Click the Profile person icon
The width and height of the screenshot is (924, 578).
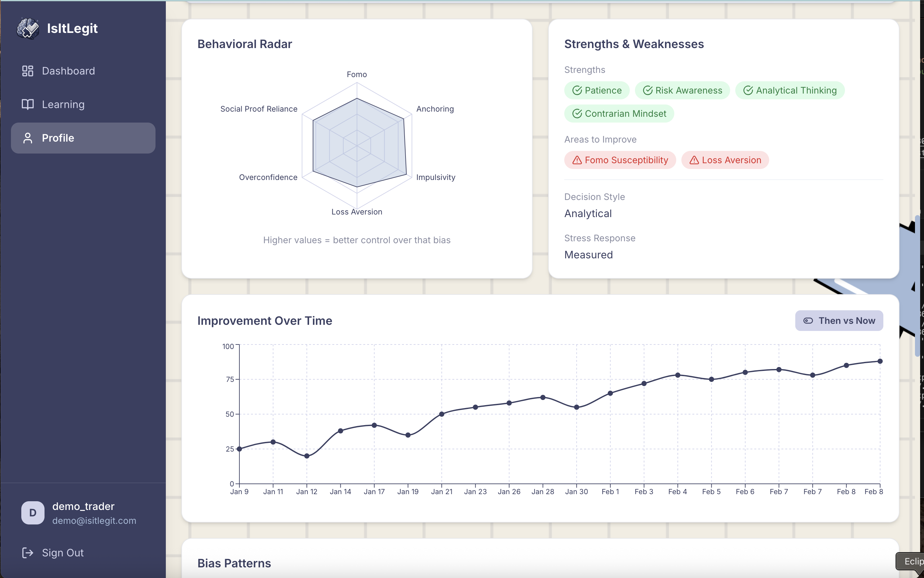click(x=27, y=138)
